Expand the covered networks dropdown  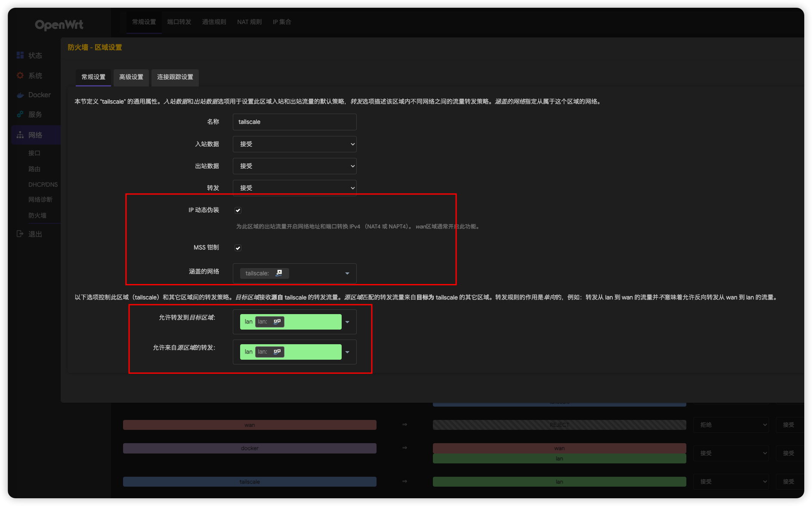pos(347,274)
